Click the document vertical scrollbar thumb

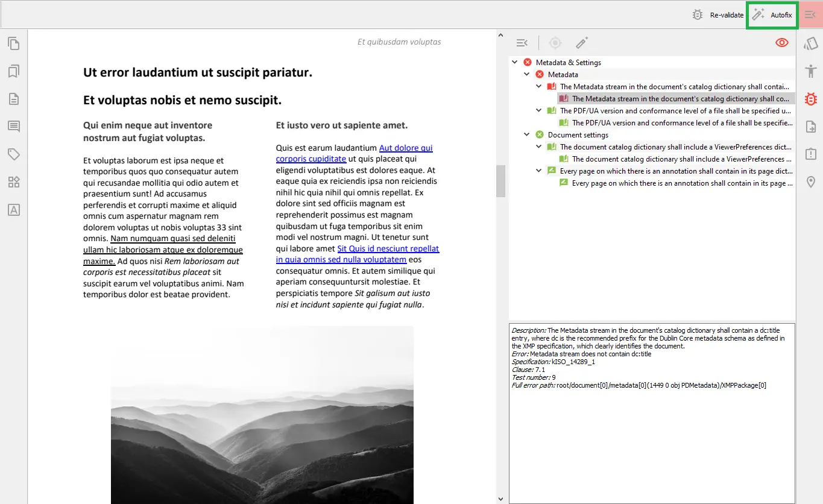point(500,181)
